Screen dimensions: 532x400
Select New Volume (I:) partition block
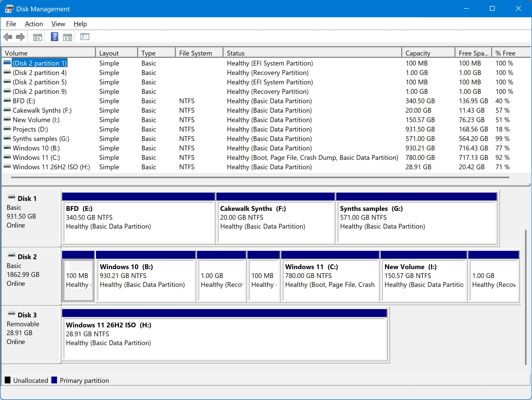[x=423, y=276]
